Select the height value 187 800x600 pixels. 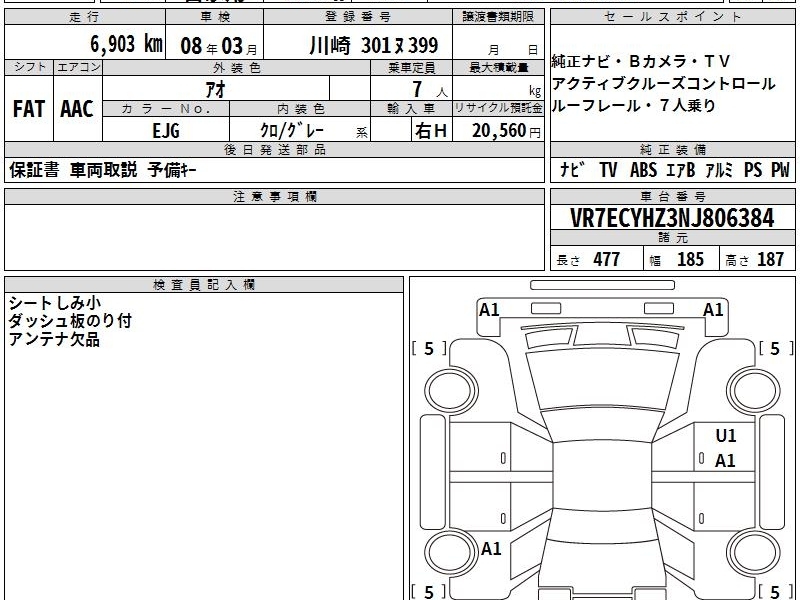pos(770,259)
